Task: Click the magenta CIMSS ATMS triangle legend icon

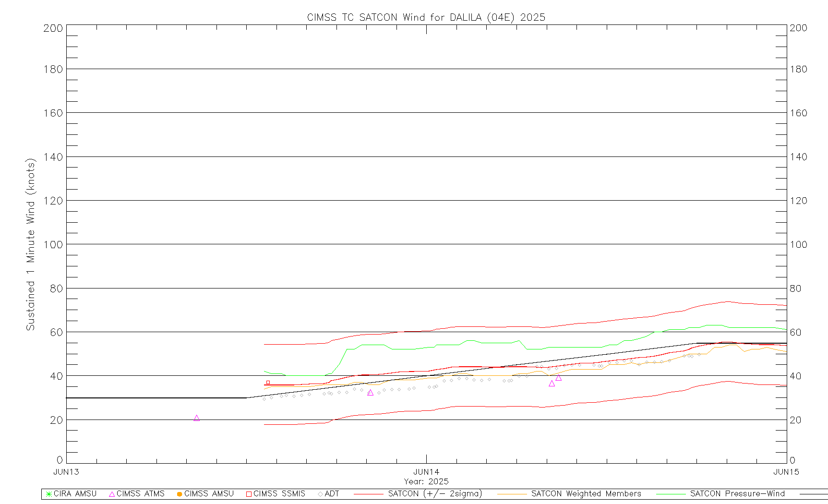Action: pos(112,494)
